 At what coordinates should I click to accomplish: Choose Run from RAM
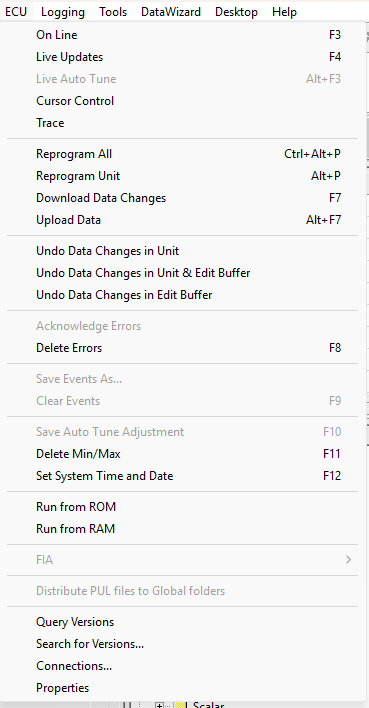click(x=182, y=529)
